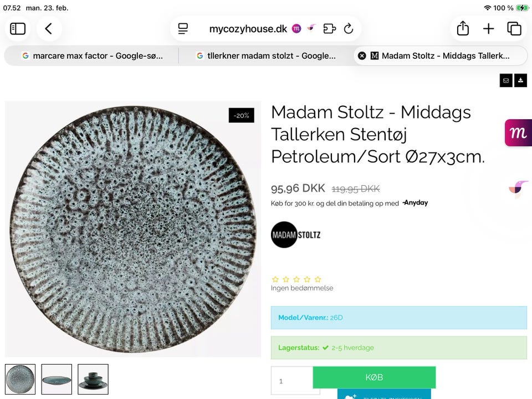Open the Safari sidebar panel
Image resolution: width=532 pixels, height=399 pixels.
[x=18, y=29]
